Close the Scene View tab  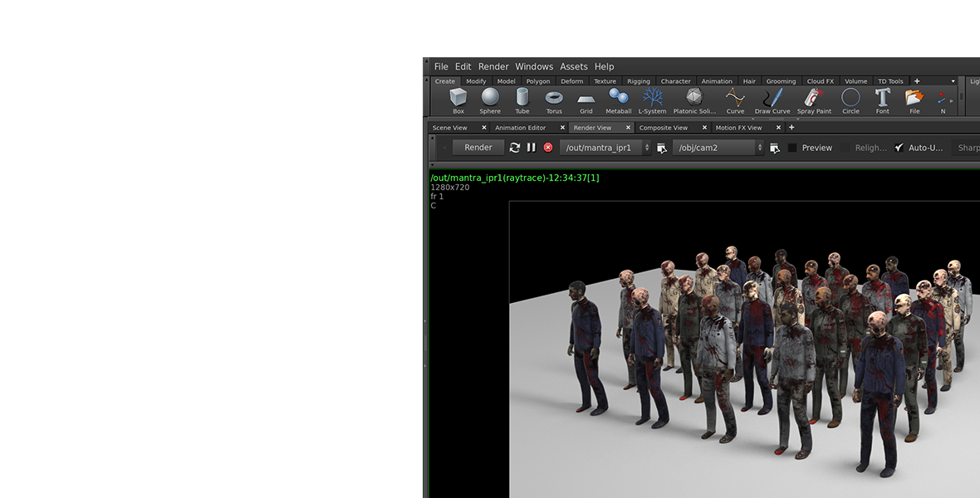pyautogui.click(x=484, y=128)
